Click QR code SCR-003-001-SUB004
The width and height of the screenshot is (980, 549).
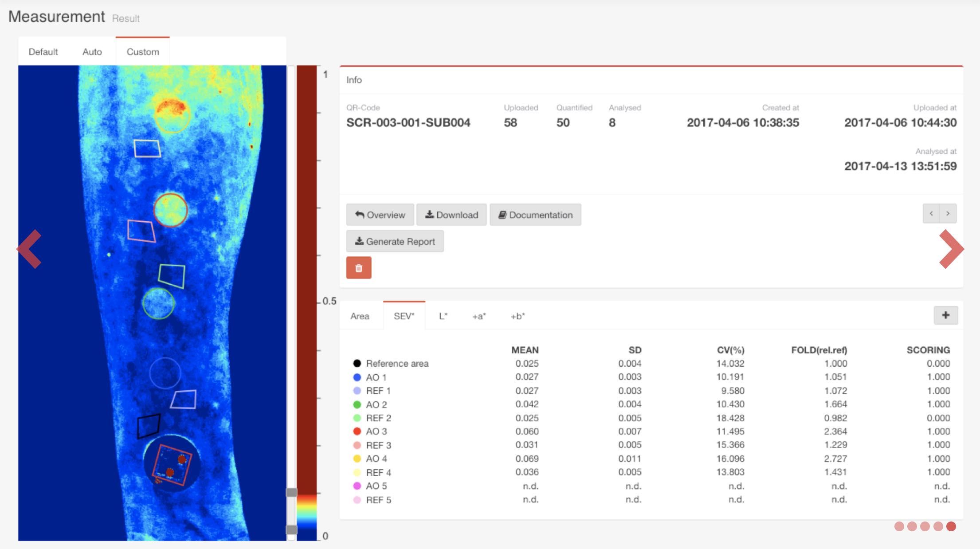point(408,123)
